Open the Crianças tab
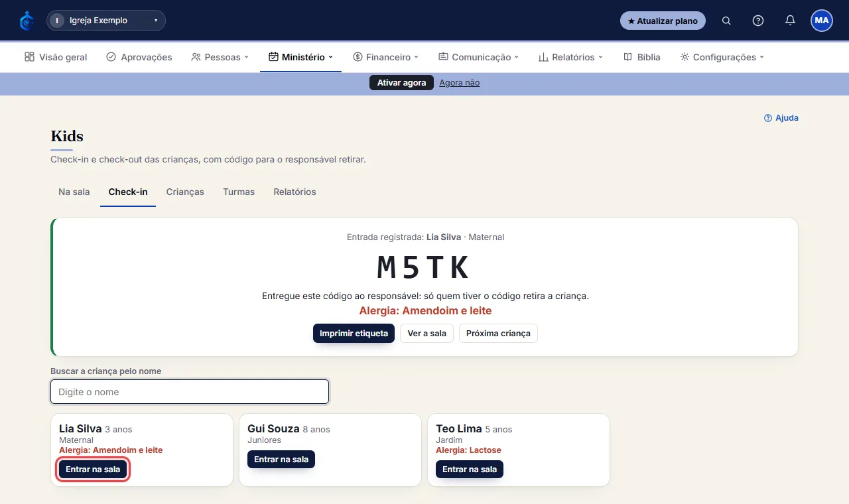 coord(185,192)
